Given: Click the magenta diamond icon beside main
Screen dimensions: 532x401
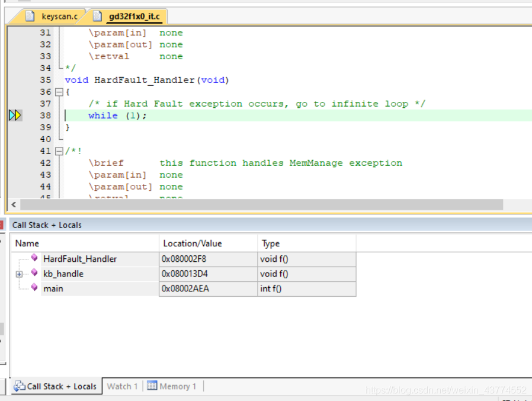Looking at the screenshot, I should [x=34, y=288].
